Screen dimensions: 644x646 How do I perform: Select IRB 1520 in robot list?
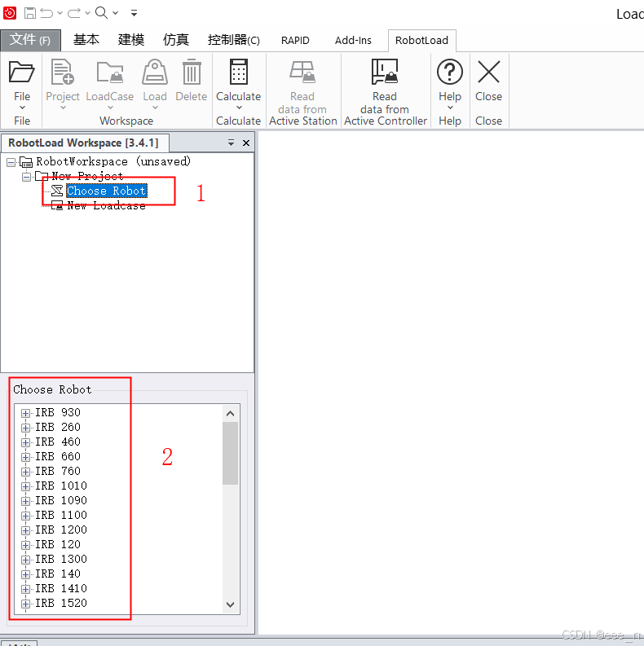[x=61, y=603]
